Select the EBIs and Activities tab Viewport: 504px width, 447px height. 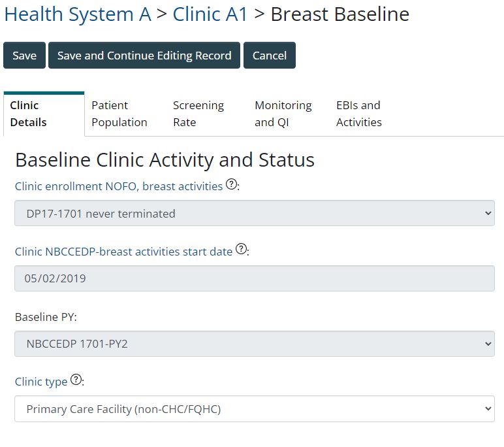click(x=358, y=114)
